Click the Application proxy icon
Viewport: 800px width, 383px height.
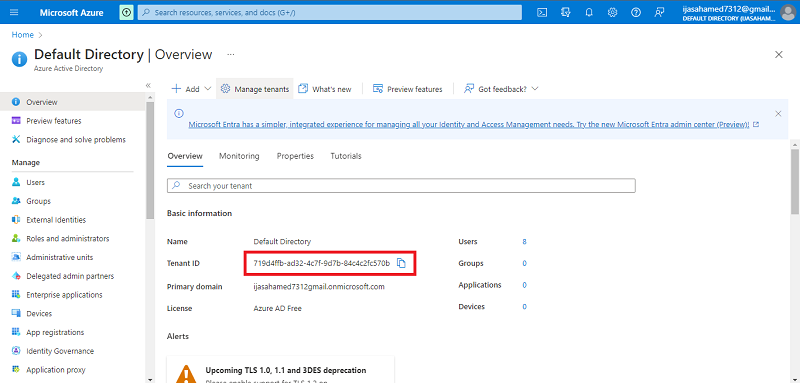[16, 370]
